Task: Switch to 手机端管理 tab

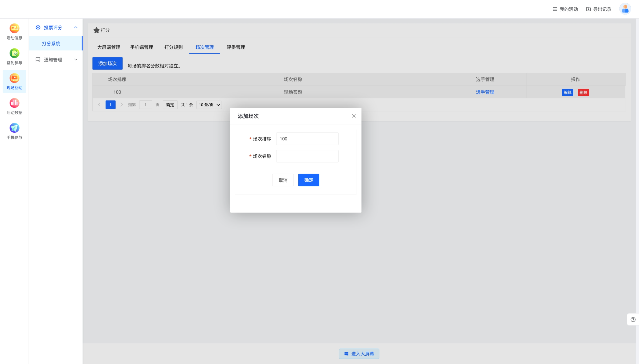Action: [141, 47]
